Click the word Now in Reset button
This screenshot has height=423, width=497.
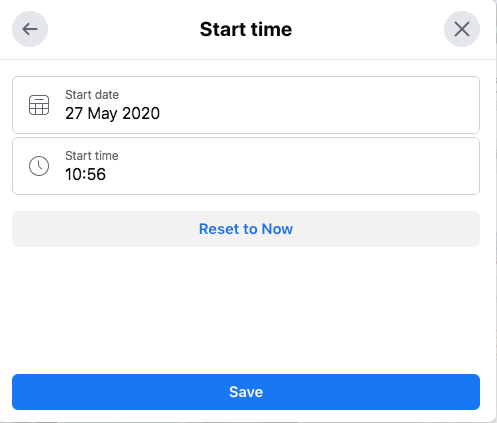coord(277,229)
